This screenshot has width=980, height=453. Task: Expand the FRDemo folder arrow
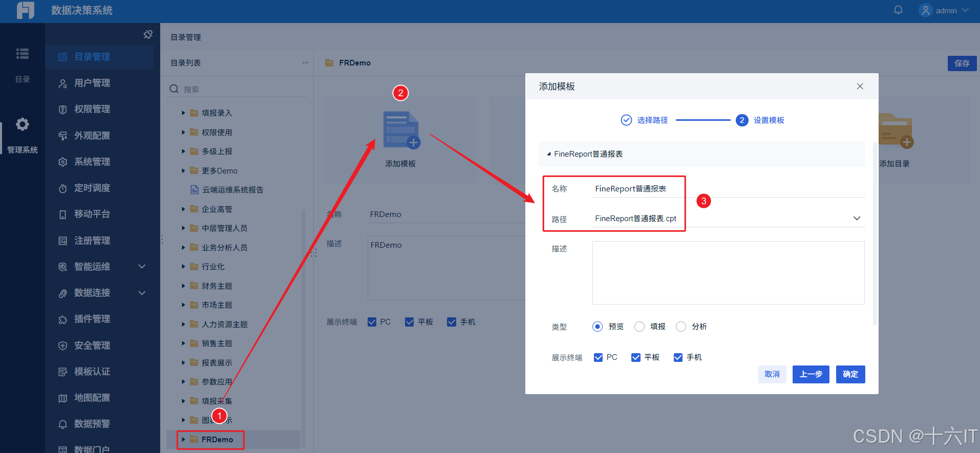(x=183, y=439)
